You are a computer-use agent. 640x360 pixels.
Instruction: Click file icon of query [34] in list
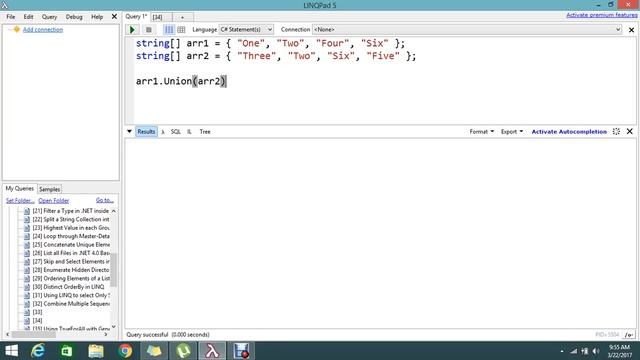[27, 321]
